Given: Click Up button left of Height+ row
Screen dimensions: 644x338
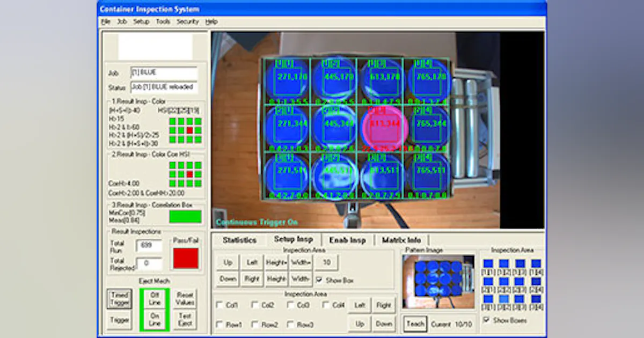Looking at the screenshot, I should pyautogui.click(x=228, y=263).
